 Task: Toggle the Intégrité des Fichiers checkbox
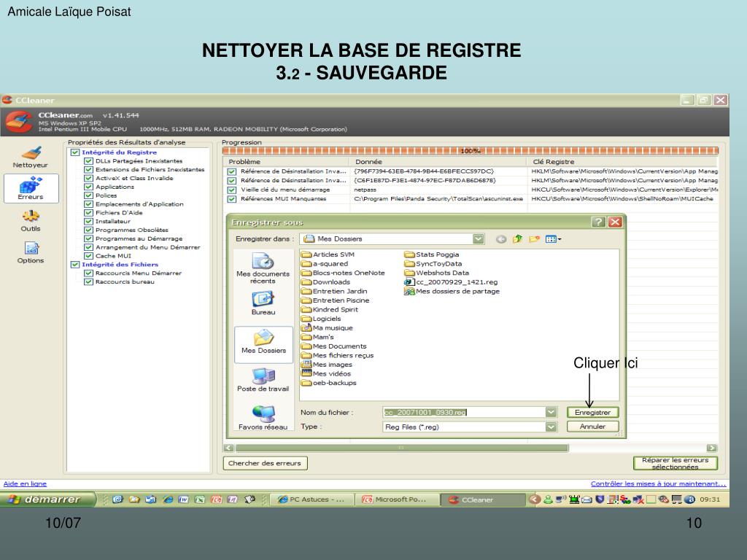(x=75, y=264)
